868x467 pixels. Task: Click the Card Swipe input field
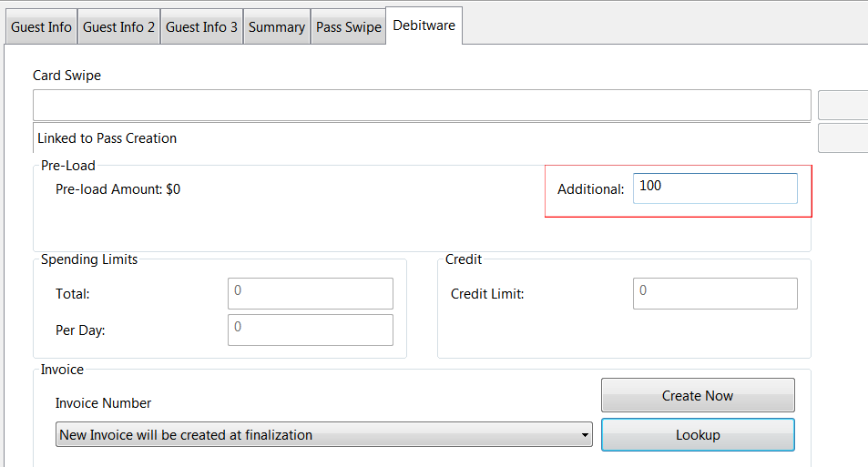(422, 105)
